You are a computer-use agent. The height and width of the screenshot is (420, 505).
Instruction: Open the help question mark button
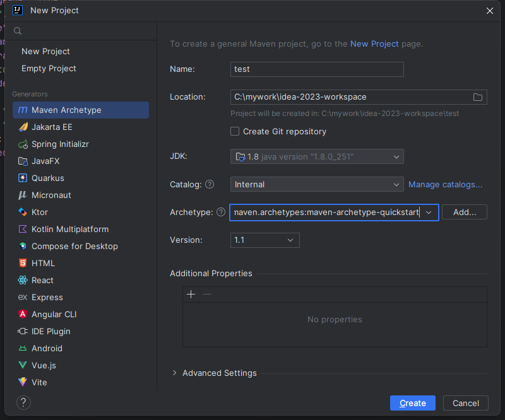pyautogui.click(x=23, y=402)
